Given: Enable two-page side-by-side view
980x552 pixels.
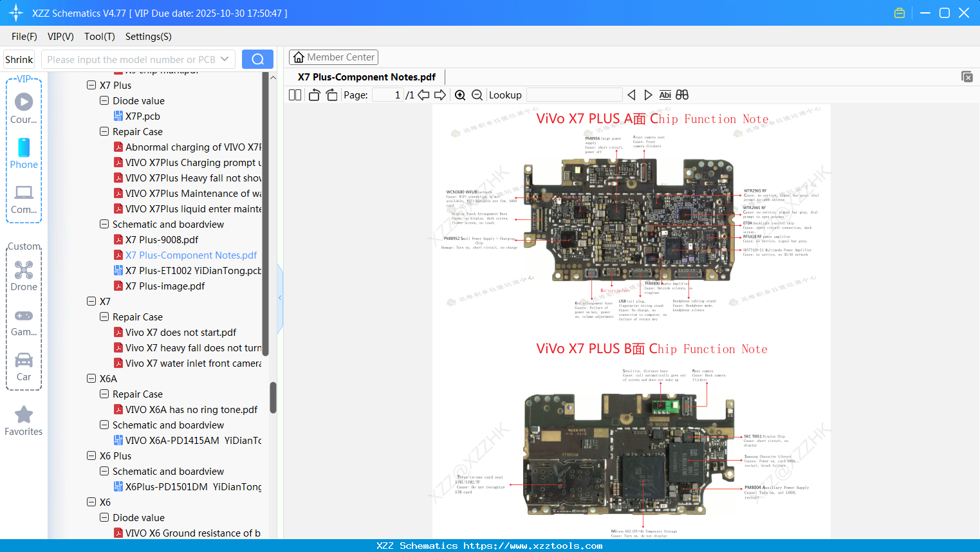Looking at the screenshot, I should tap(294, 95).
